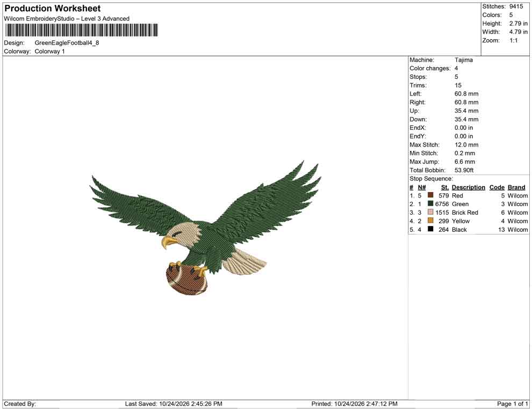
Task: Click 'Wilcom' brand in the Red row
Action: click(x=517, y=195)
